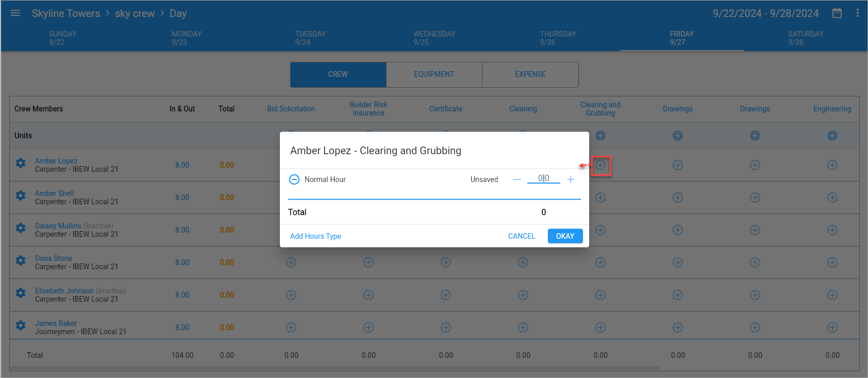The image size is (868, 378).
Task: Select the Wednesday 9/25 day tab
Action: coord(434,38)
